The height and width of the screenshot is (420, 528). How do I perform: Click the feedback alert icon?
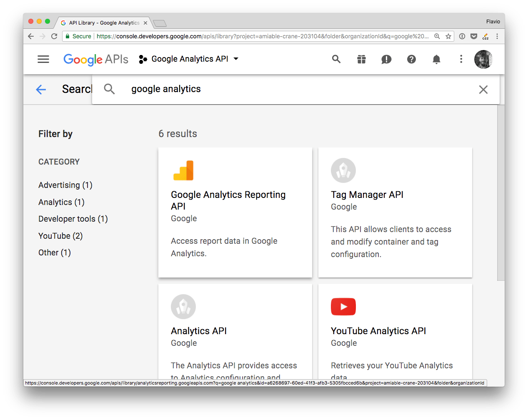pos(386,59)
